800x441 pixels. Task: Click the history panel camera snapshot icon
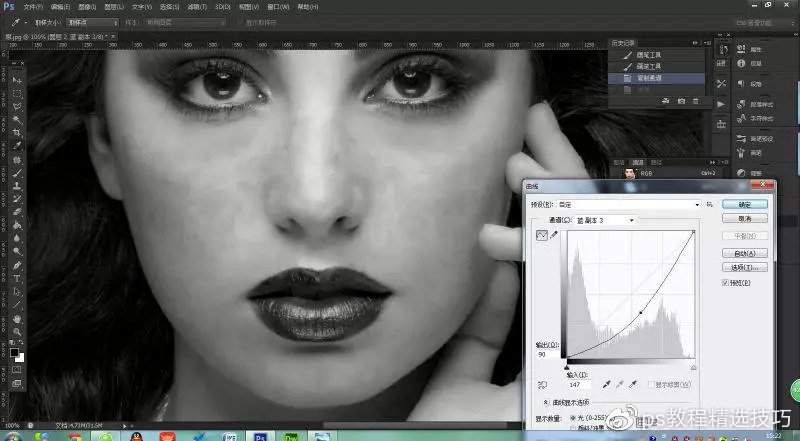pos(680,101)
